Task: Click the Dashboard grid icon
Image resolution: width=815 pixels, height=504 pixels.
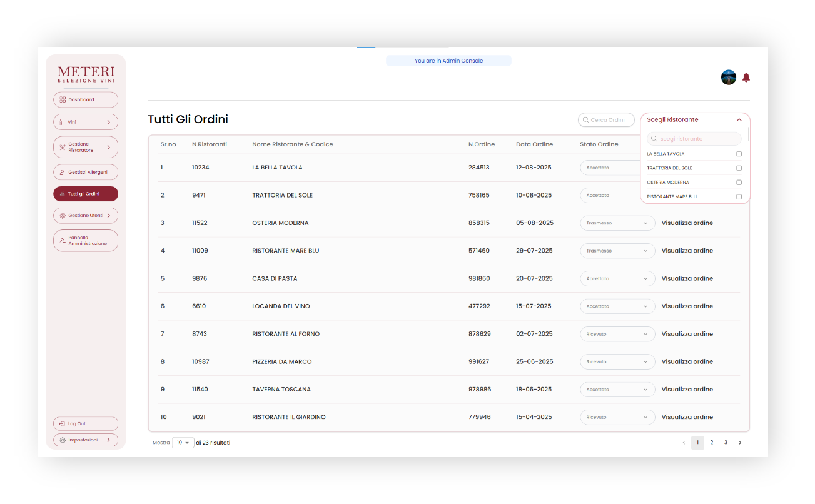Action: [x=63, y=100]
